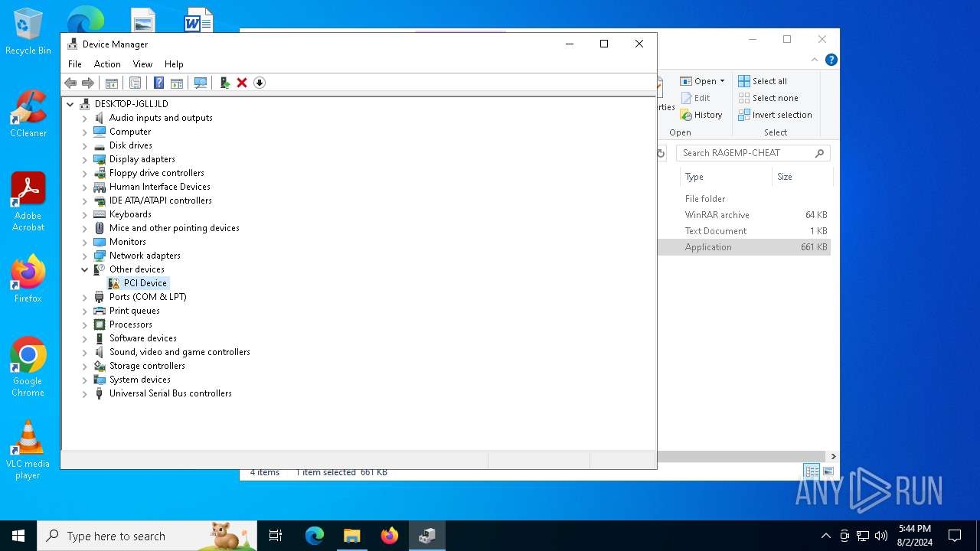
Task: Select DESKTOP-JGLLJLD computer name
Action: pyautogui.click(x=132, y=104)
